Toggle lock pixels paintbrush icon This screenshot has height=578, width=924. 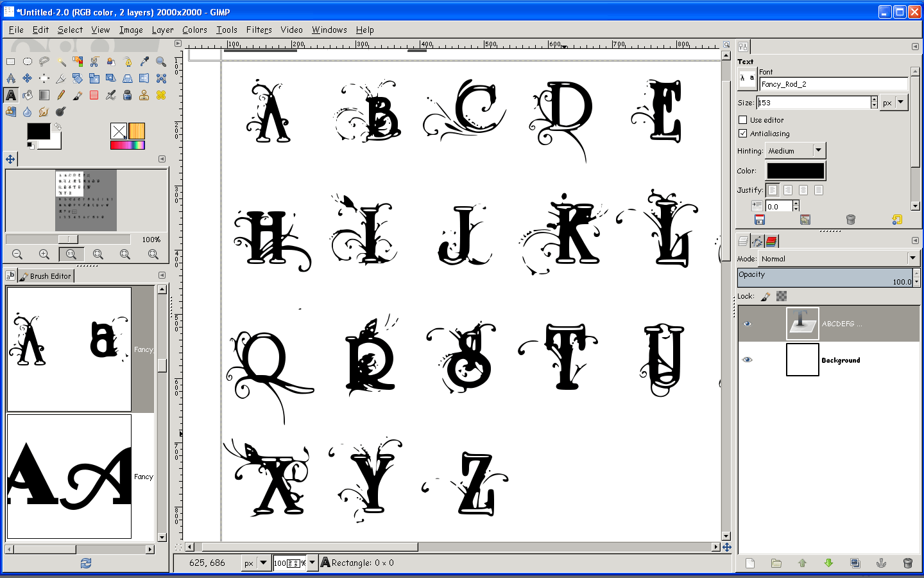[766, 296]
